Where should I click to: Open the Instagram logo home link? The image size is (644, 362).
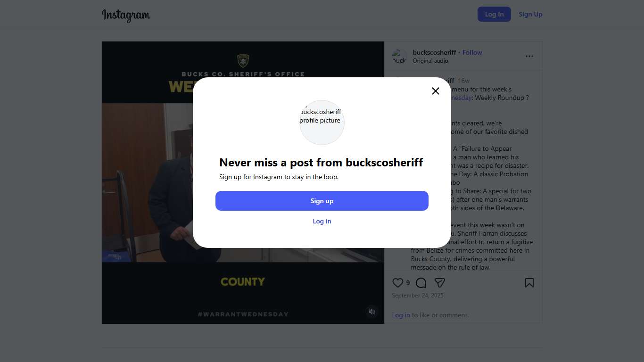(x=126, y=15)
